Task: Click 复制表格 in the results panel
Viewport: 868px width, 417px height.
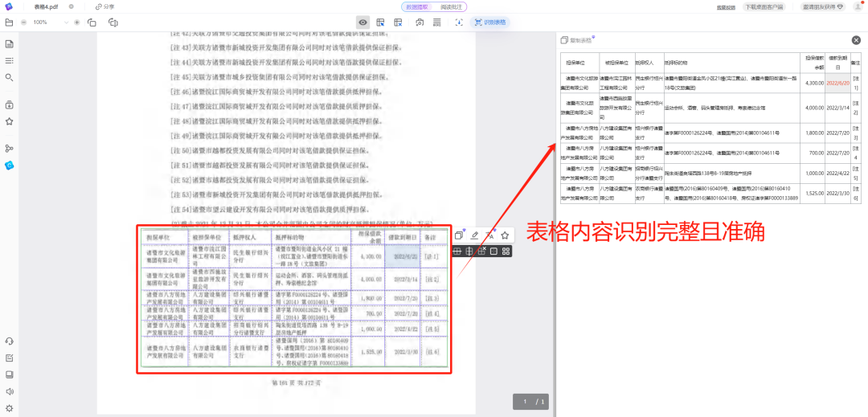Action: tap(576, 40)
